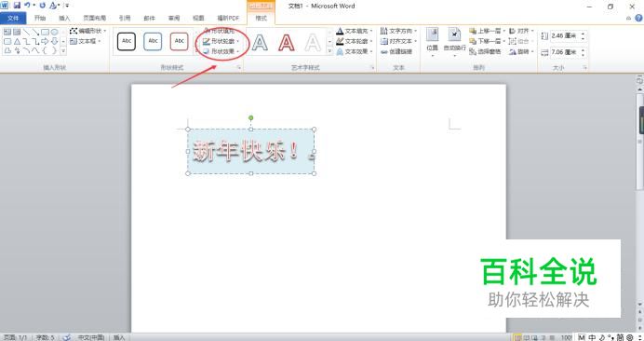Apply the red outlined WordArt A style
Viewport: 644px width, 341px height.
point(287,42)
